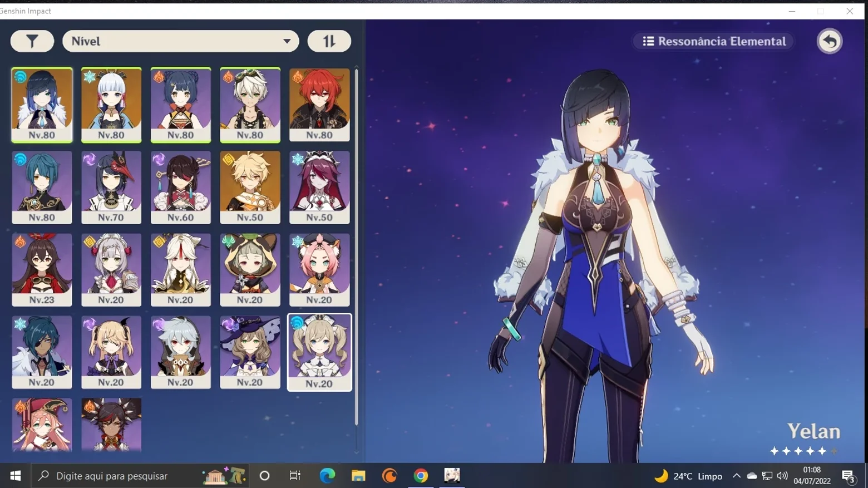
Task: Expand the Nível sort dropdown
Action: [x=181, y=41]
